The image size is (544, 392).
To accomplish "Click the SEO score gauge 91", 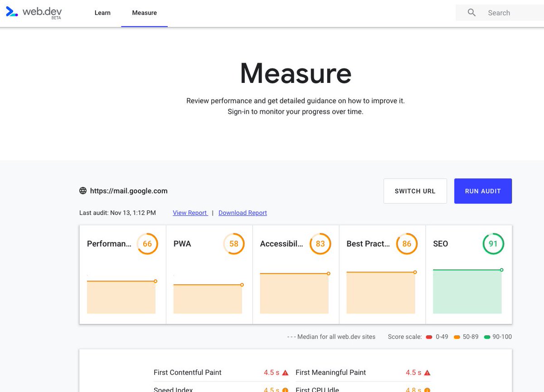I will (493, 244).
